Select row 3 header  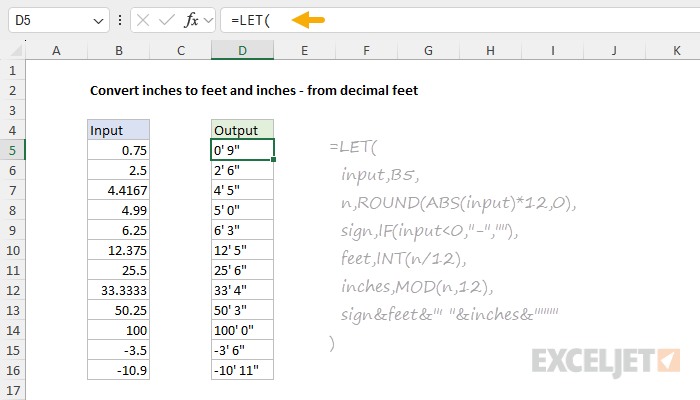click(12, 110)
